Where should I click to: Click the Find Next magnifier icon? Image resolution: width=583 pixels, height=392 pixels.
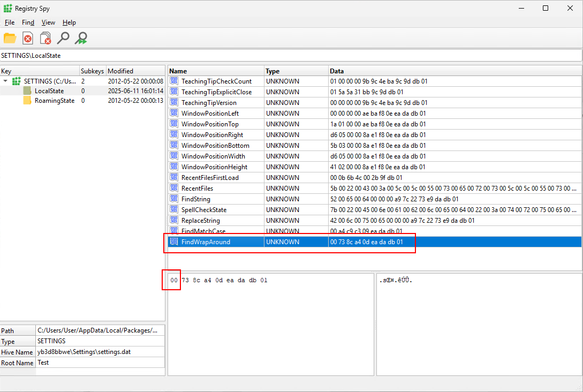tap(81, 38)
